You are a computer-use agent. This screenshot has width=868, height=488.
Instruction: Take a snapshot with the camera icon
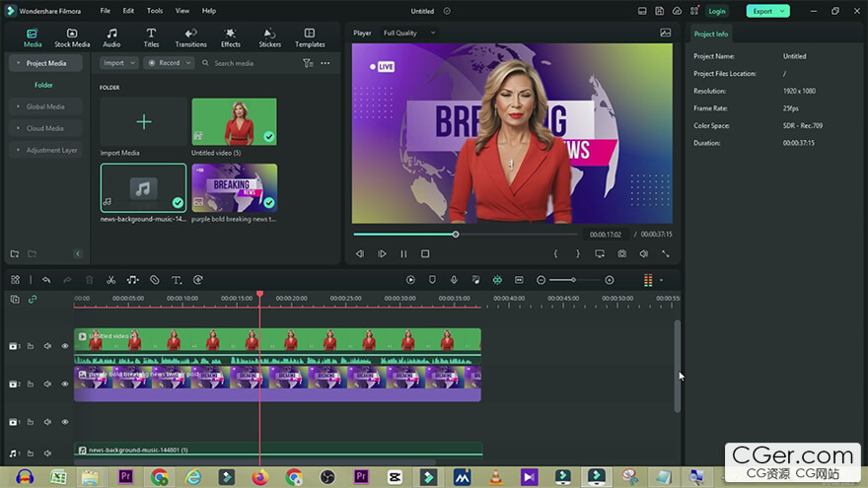pos(621,253)
